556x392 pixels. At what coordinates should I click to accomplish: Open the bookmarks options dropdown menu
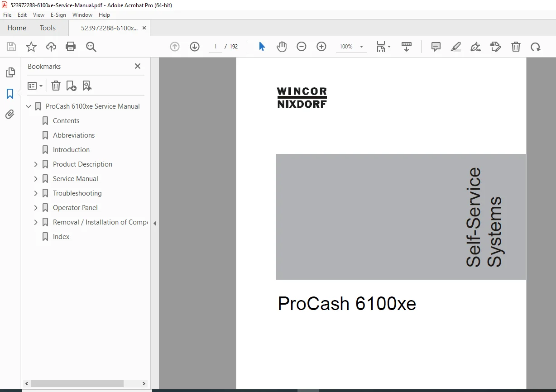point(35,86)
